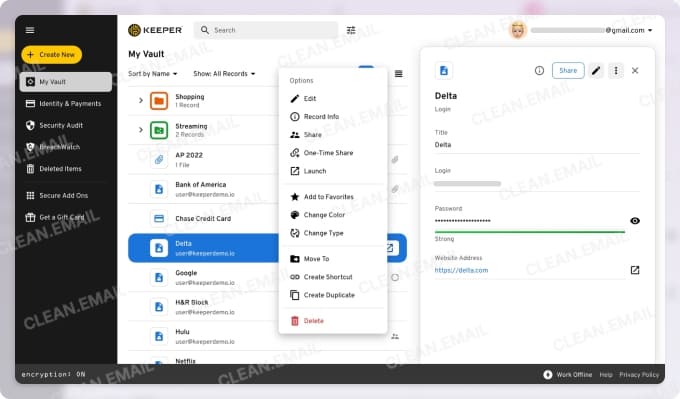
Task: Open the Privacy Policy footer link
Action: point(639,375)
